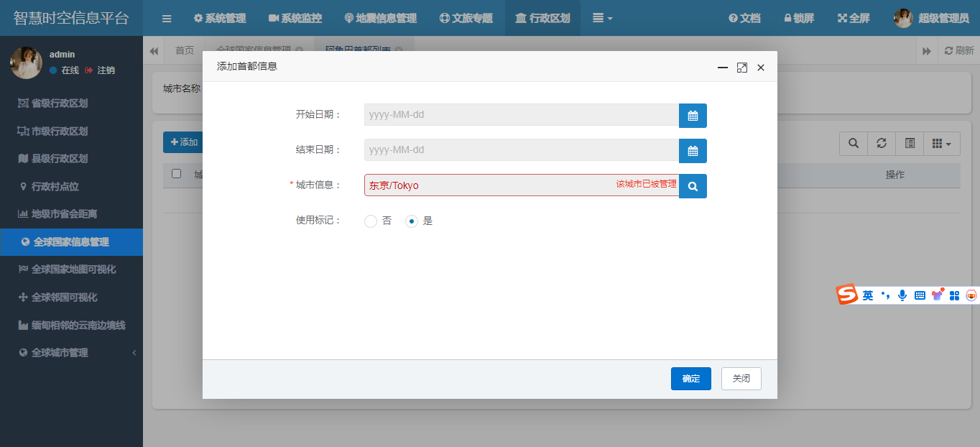The height and width of the screenshot is (447, 980).
Task: Toggle the table card view icon
Action: (x=910, y=144)
